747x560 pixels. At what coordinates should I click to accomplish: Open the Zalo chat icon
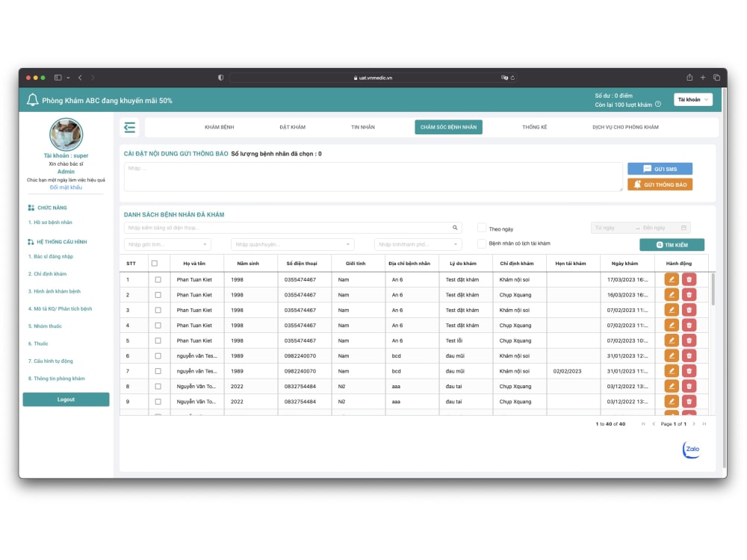pos(691,449)
